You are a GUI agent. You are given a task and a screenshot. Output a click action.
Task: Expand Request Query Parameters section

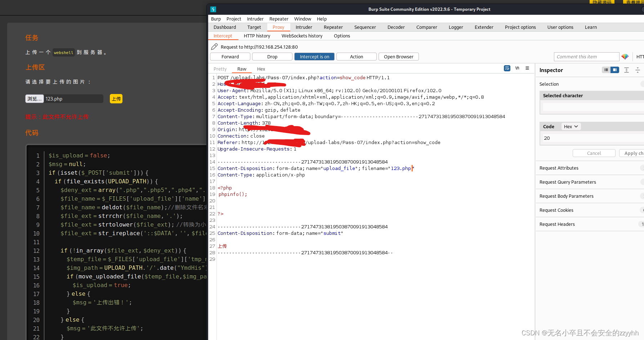tap(590, 182)
